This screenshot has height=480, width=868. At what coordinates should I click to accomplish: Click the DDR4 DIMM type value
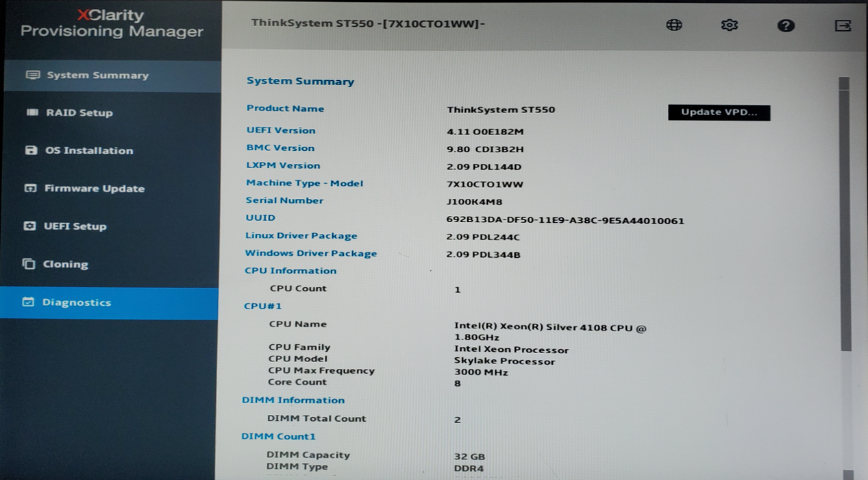click(x=469, y=468)
